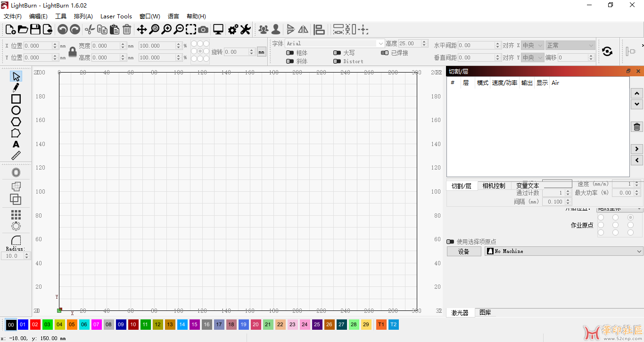Open the grid array tool
Viewport: 644px width, 342px height.
coord(16,215)
